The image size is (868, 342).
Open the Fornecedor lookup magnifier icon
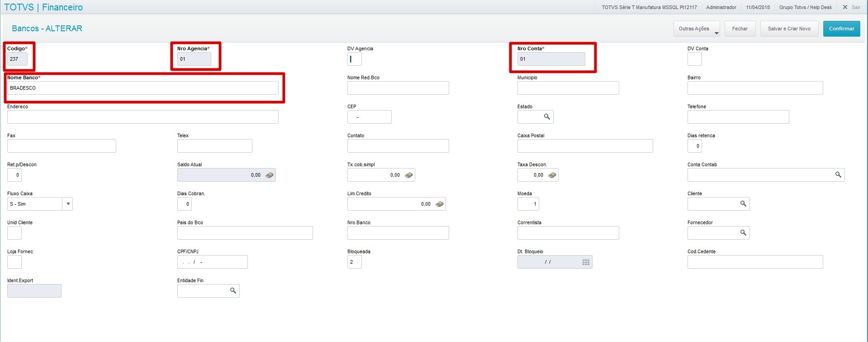tap(743, 233)
